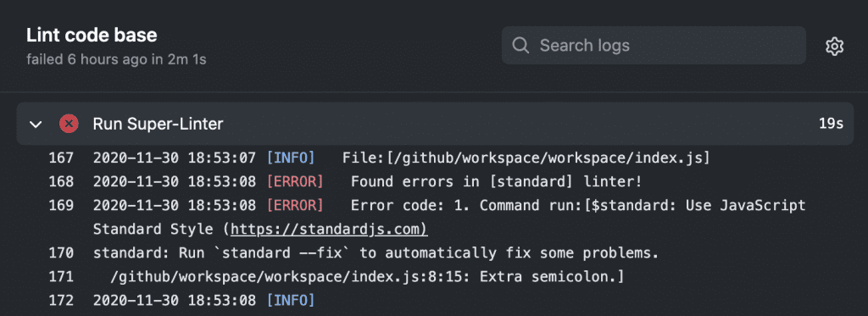Viewport: 868px width, 316px height.
Task: Click the 19s duration label
Action: (831, 124)
